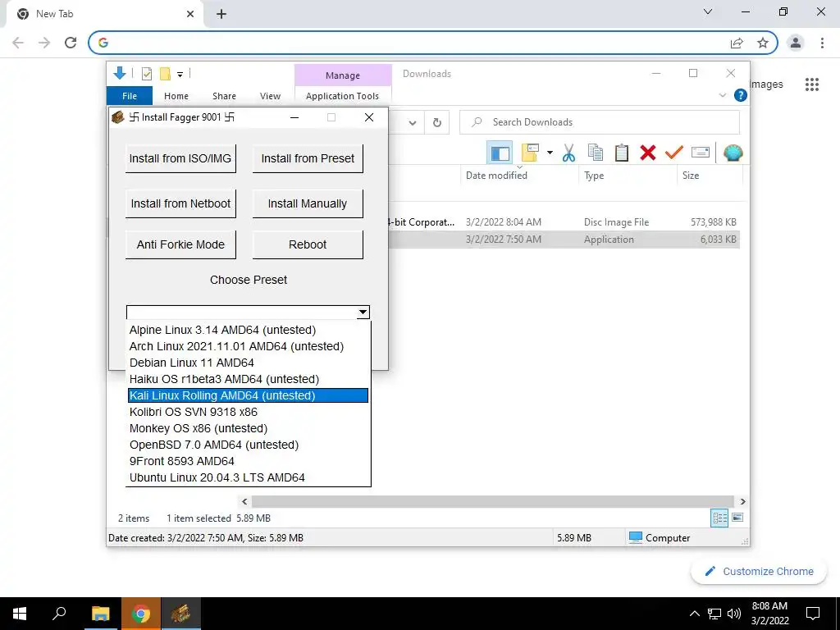
Task: Click the Install Manually button
Action: point(308,203)
